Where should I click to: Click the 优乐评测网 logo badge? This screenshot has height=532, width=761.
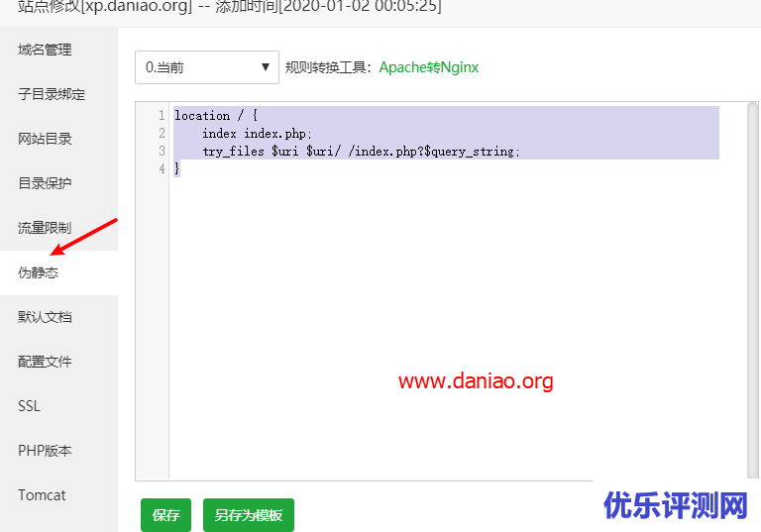coord(676,505)
